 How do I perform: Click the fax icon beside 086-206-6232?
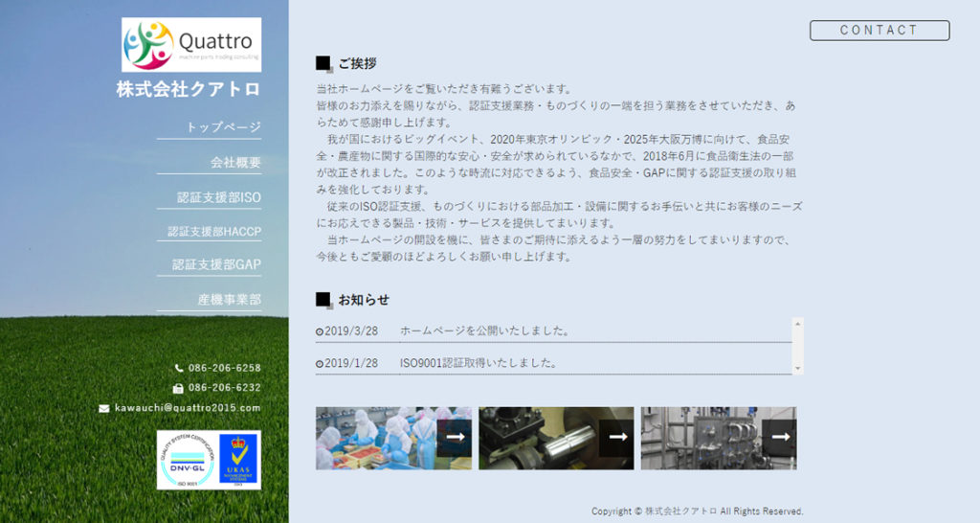click(x=178, y=388)
